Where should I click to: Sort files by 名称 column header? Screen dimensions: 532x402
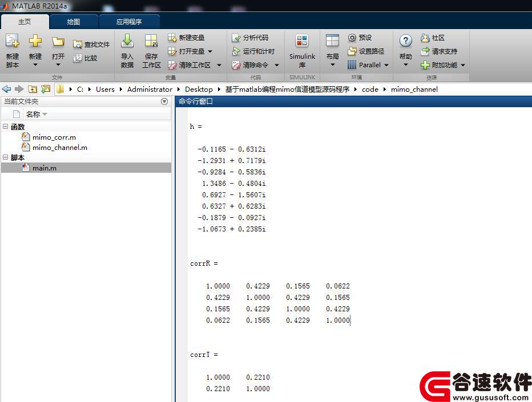point(33,114)
